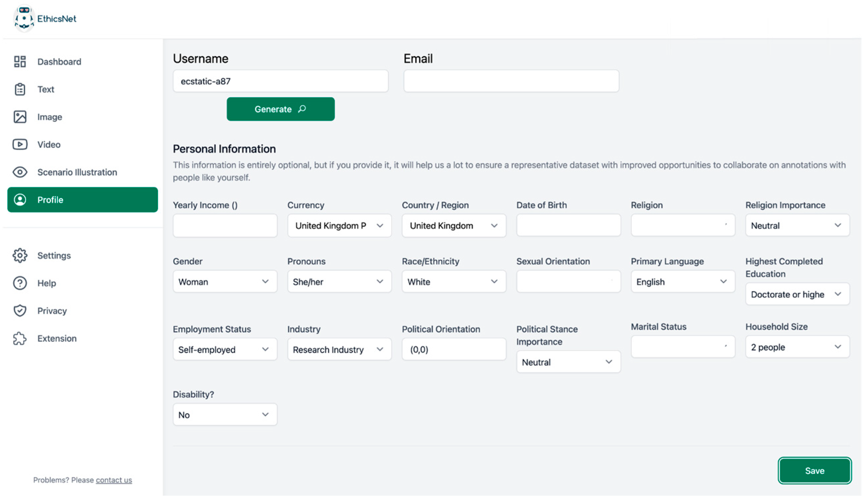
Task: Open the Household Size dropdown
Action: click(797, 347)
